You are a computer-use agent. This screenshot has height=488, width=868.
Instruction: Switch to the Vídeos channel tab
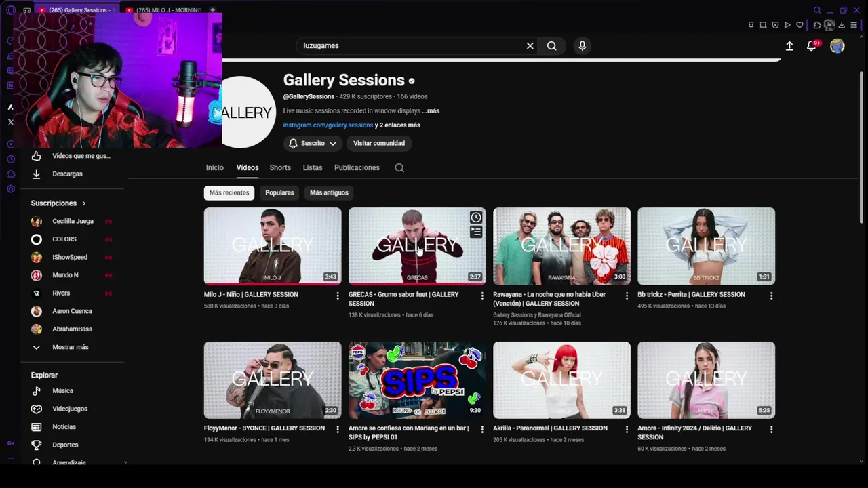[x=248, y=167]
